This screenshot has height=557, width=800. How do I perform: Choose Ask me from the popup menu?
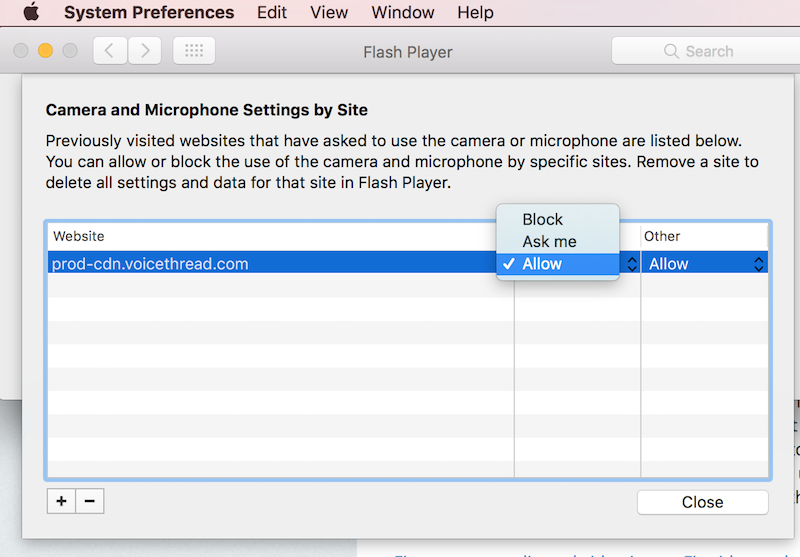click(558, 241)
